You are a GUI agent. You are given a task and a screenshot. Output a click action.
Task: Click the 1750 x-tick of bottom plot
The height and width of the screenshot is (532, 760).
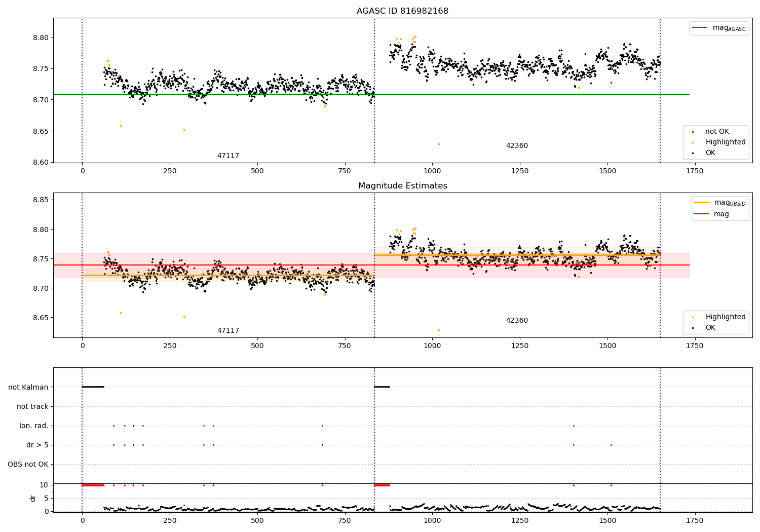coord(695,520)
